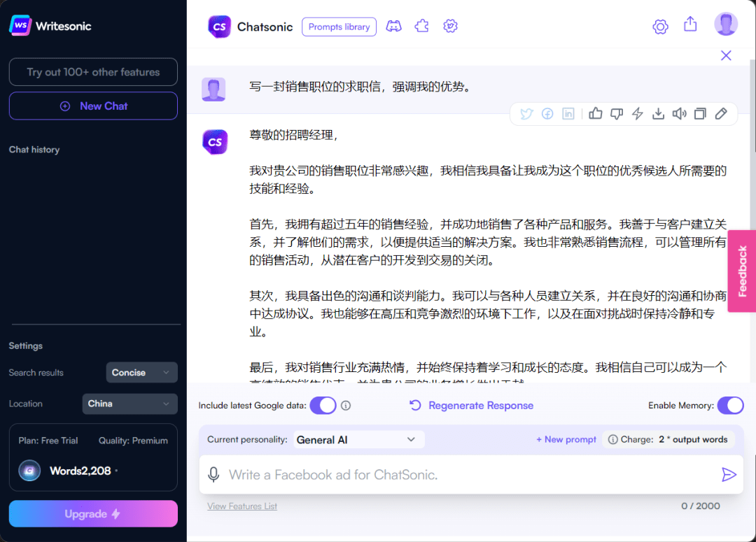Download the generated cover letter
The width and height of the screenshot is (756, 542).
pos(658,113)
